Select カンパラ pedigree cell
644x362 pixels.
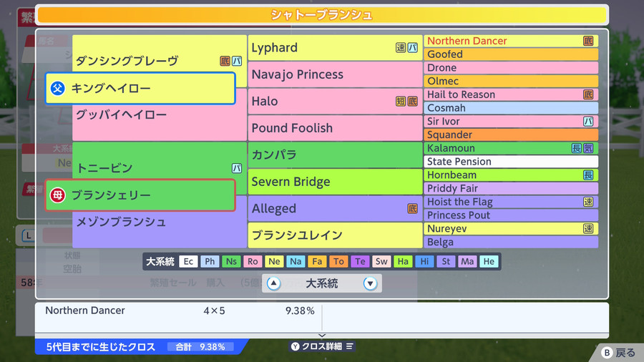pyautogui.click(x=335, y=155)
